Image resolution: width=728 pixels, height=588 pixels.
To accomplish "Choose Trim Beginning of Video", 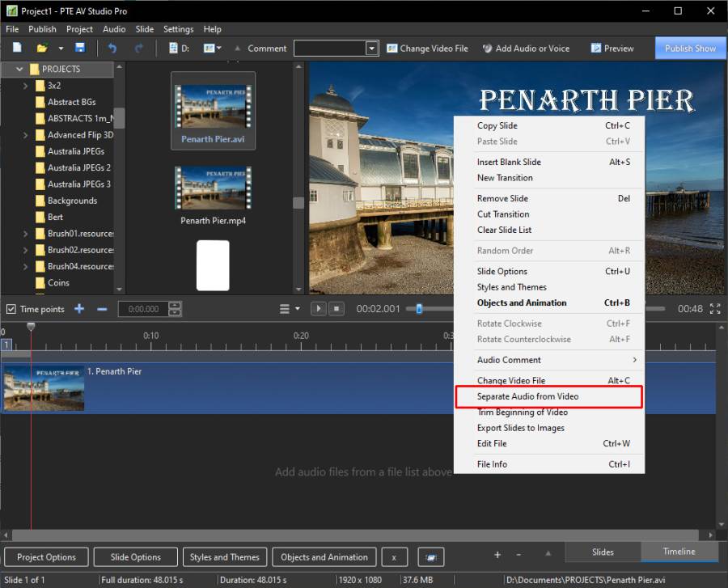I will tap(522, 412).
